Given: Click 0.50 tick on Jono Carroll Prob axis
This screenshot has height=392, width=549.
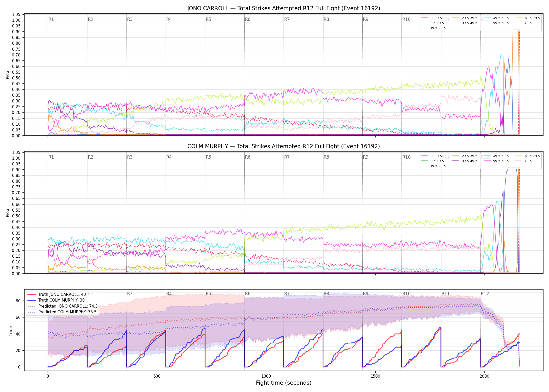Looking at the screenshot, I should (x=16, y=78).
